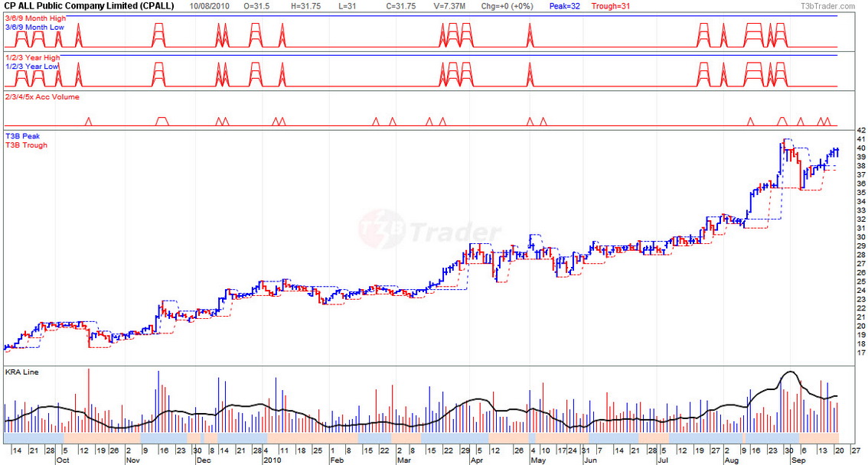The width and height of the screenshot is (868, 465).
Task: Click the close value C=31.75
Action: tap(401, 6)
